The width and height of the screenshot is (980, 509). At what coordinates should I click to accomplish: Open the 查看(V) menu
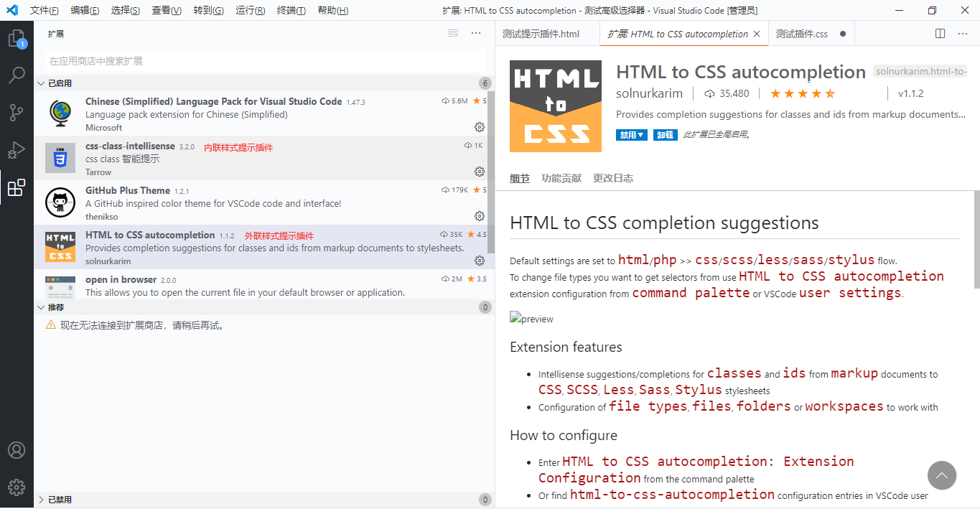point(167,10)
